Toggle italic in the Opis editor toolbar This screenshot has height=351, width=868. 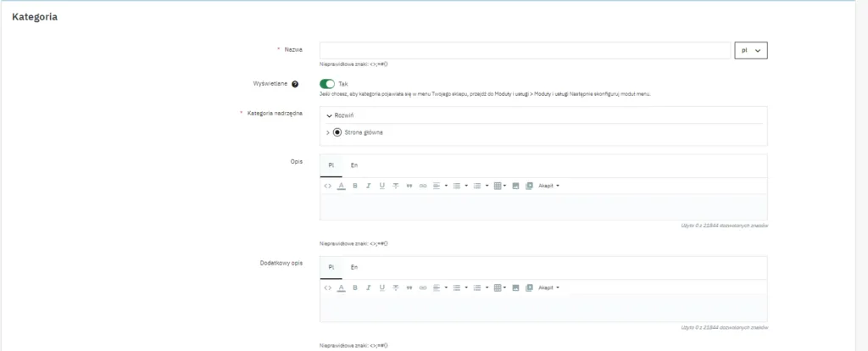tap(369, 186)
